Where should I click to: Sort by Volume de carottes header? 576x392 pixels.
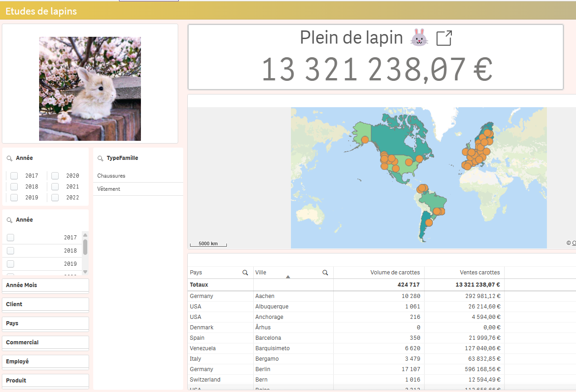click(395, 273)
